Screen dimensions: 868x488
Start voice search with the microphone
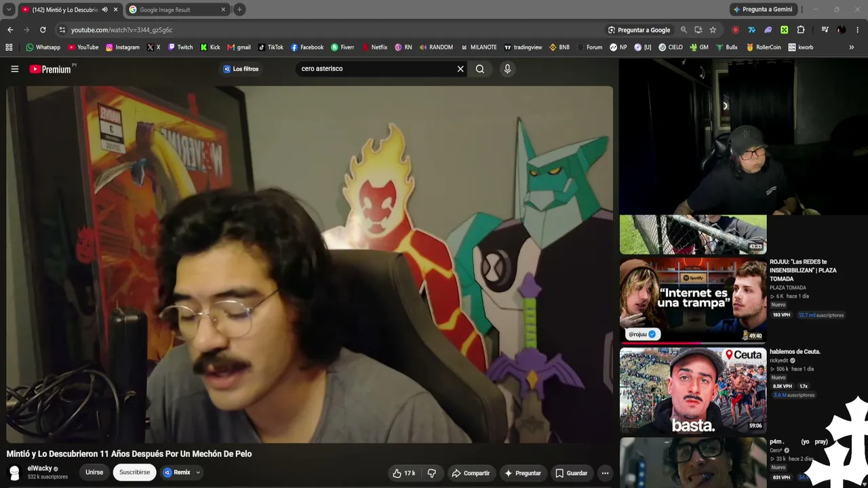point(507,68)
